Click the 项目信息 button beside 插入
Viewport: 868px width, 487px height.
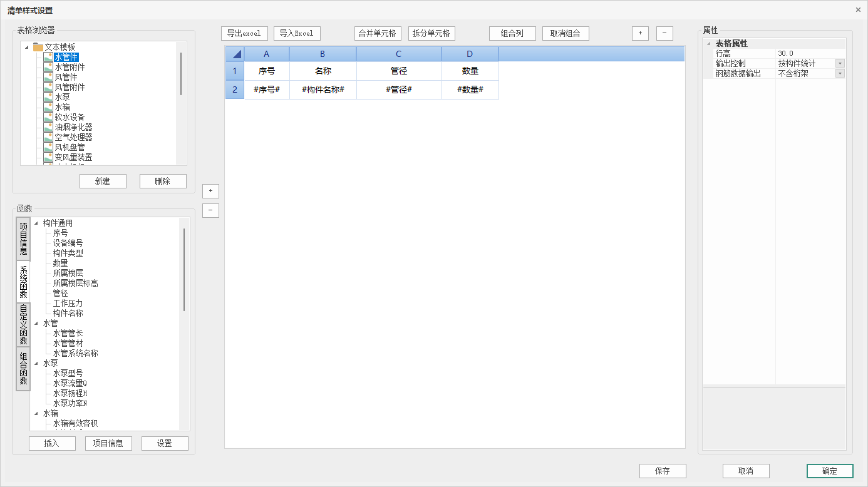pyautogui.click(x=108, y=443)
